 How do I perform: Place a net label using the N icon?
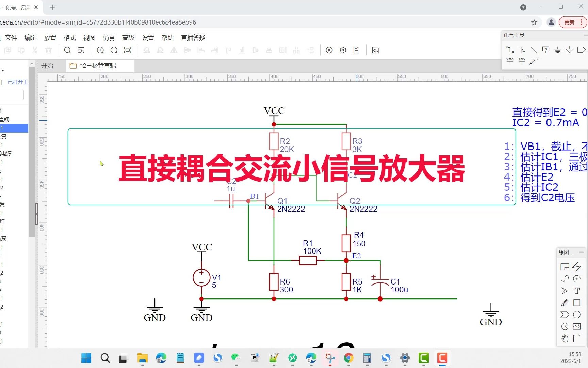coord(545,49)
